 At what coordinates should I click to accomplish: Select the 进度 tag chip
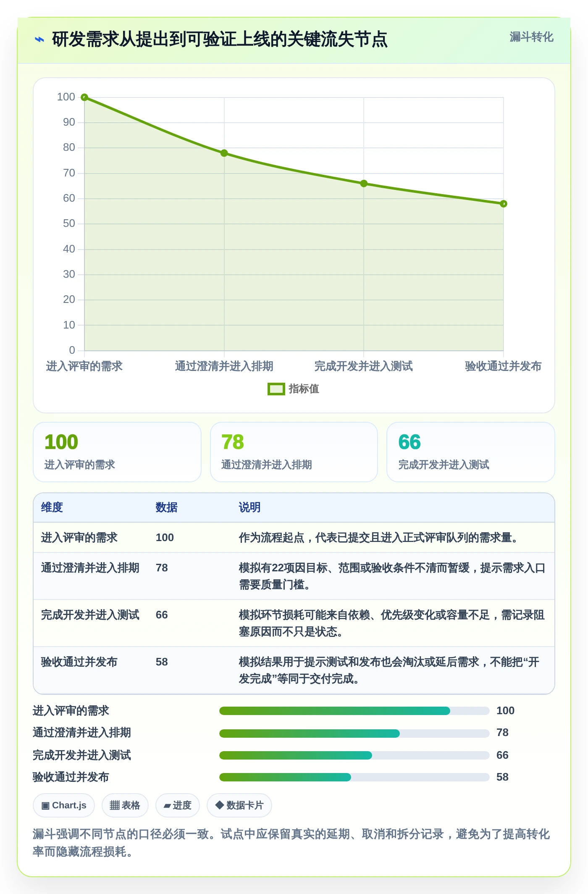click(x=177, y=805)
